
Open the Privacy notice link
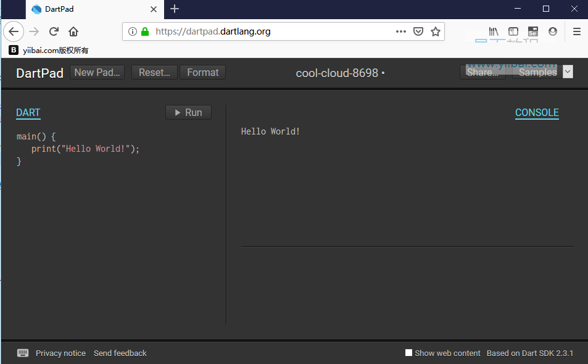[x=60, y=353]
